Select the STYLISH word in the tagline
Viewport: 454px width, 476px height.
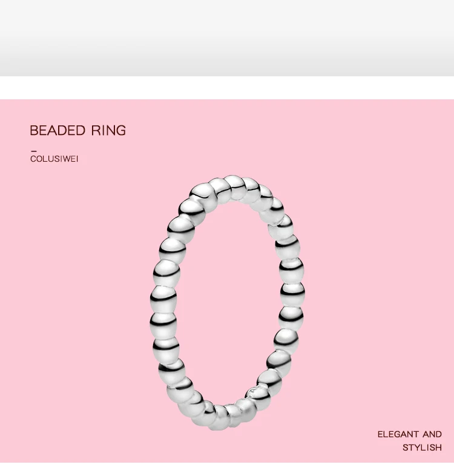pos(422,448)
